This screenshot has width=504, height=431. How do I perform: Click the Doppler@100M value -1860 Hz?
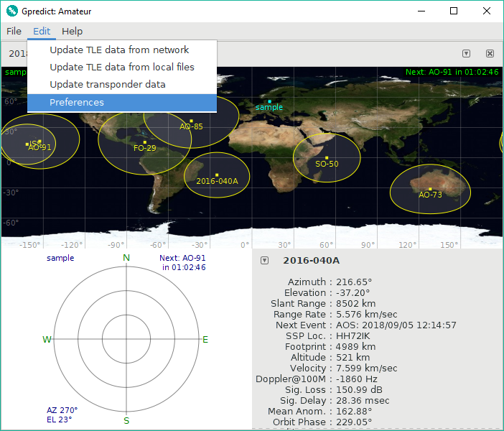click(x=357, y=379)
